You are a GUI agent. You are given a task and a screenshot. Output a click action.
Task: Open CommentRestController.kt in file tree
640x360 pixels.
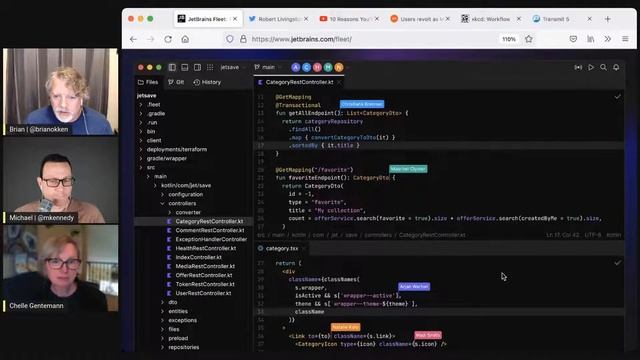click(210, 230)
